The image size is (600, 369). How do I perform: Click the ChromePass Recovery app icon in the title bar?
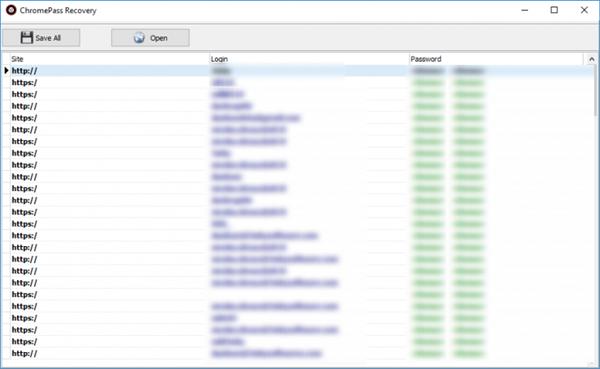(x=11, y=10)
